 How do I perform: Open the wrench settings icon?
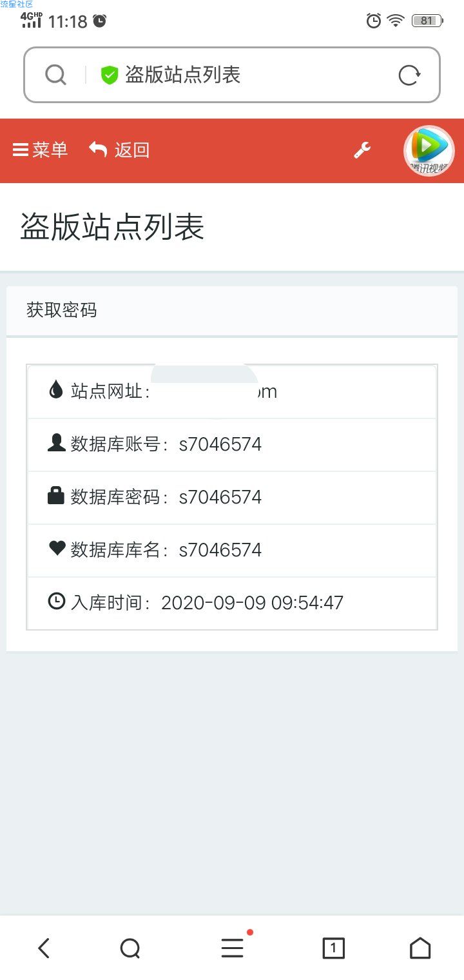point(362,151)
